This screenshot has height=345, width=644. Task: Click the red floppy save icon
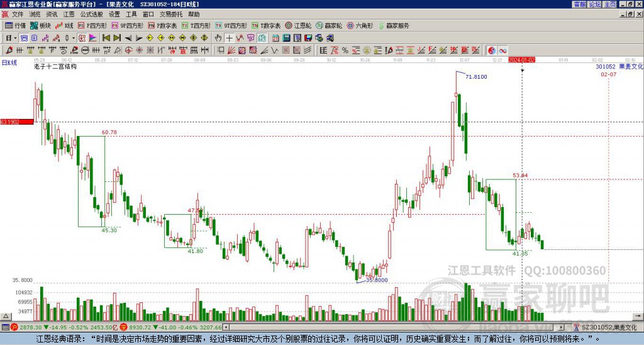coord(308,38)
